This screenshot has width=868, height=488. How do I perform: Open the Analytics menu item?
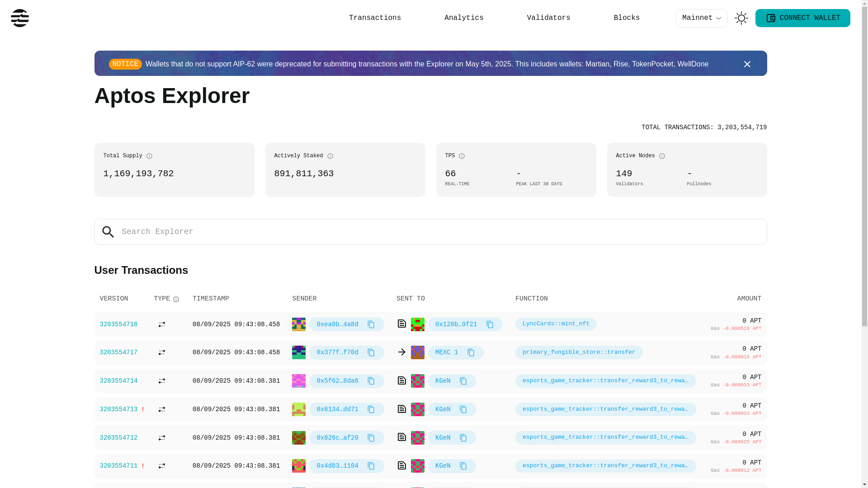[x=464, y=18]
